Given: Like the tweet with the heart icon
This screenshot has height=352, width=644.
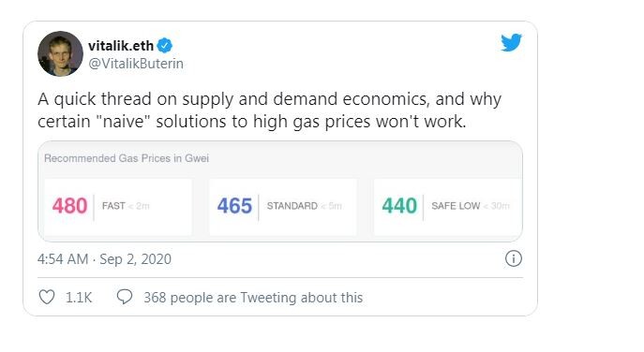Looking at the screenshot, I should [x=47, y=297].
